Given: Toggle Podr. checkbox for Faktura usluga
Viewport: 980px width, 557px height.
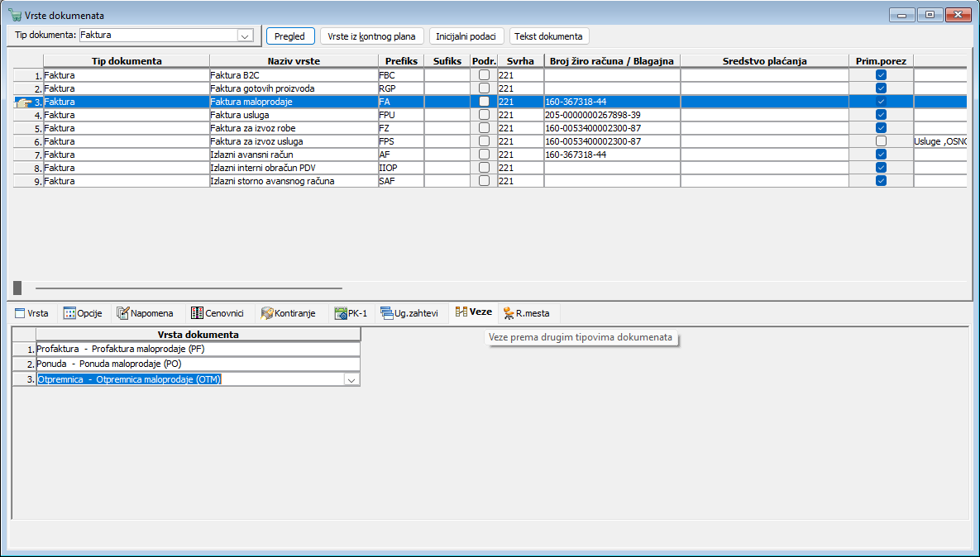Looking at the screenshot, I should pos(484,115).
